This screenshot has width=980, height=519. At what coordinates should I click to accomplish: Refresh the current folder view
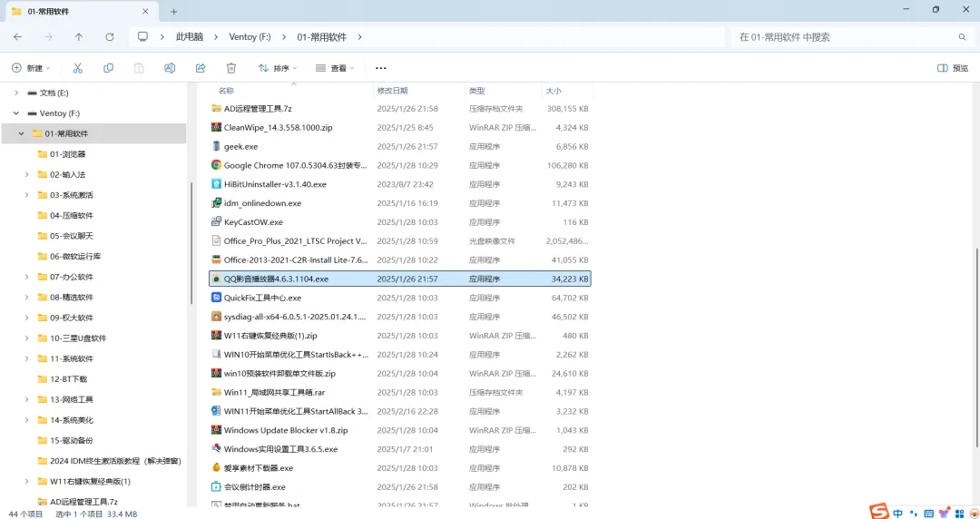(x=110, y=37)
